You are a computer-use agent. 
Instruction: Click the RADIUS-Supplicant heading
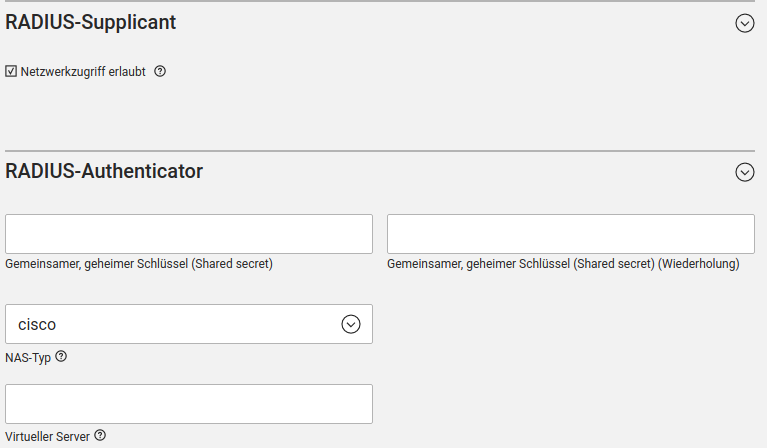[x=91, y=22]
